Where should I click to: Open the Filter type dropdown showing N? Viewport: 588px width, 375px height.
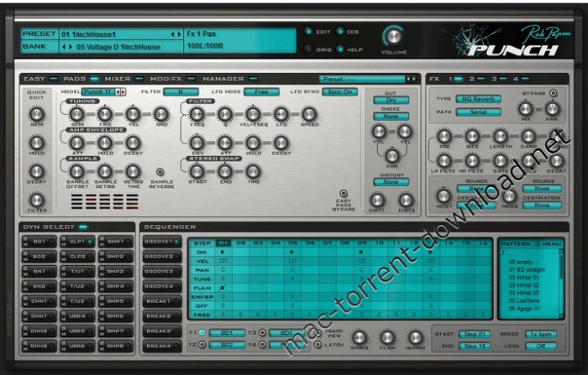[x=181, y=91]
